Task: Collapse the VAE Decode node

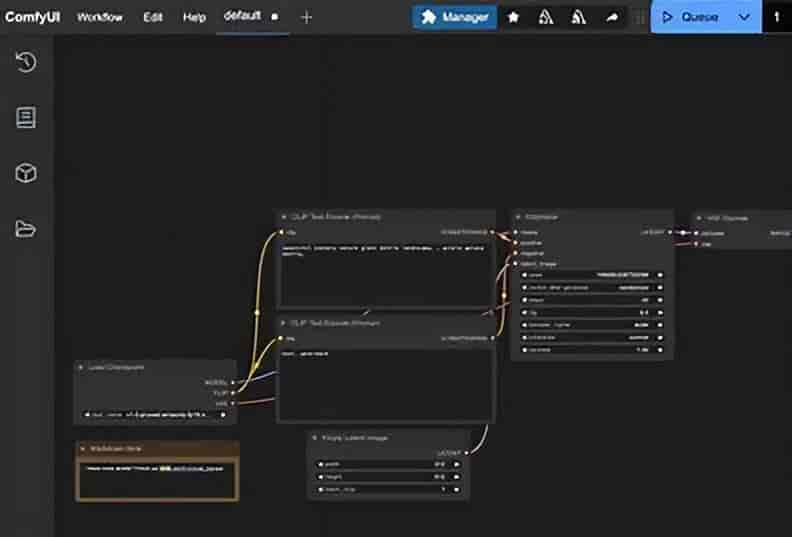Action: pos(699,218)
